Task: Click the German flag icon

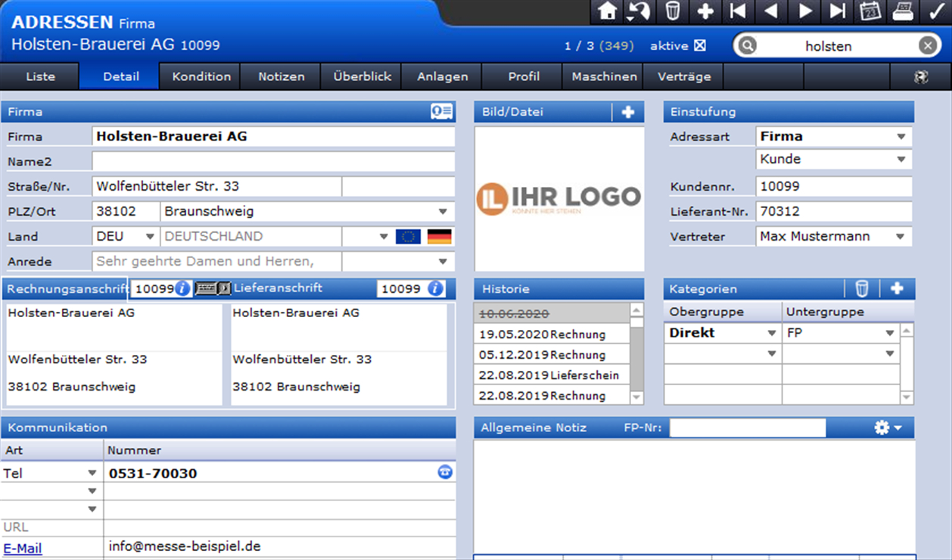Action: 439,236
